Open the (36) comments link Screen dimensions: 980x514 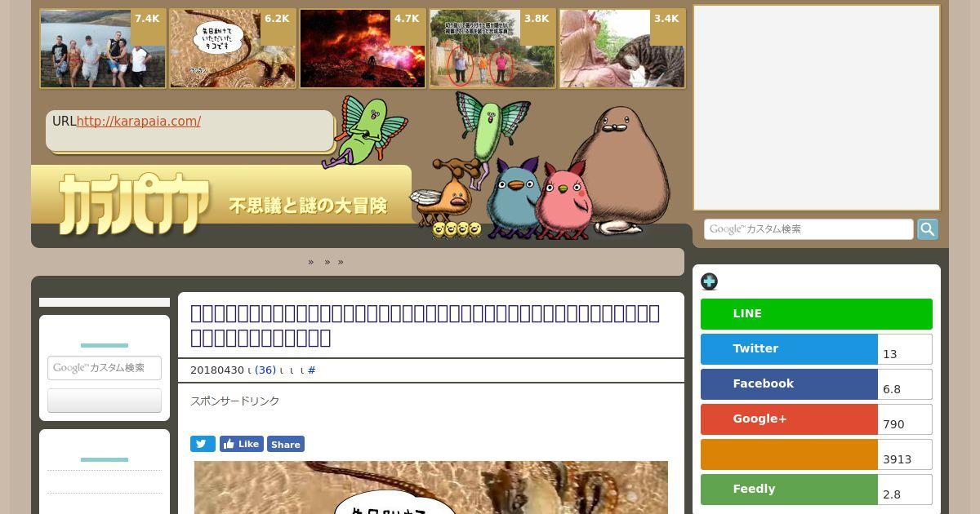(x=265, y=370)
